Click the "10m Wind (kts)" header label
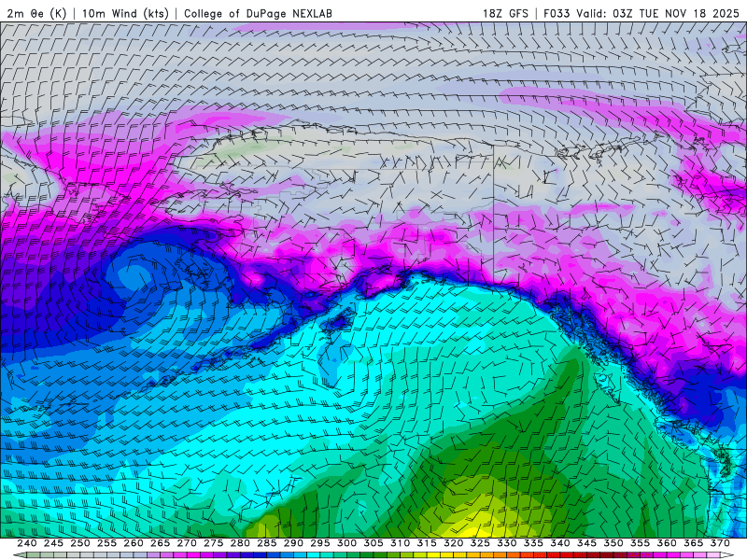This screenshot has width=747, height=560. pos(125,13)
